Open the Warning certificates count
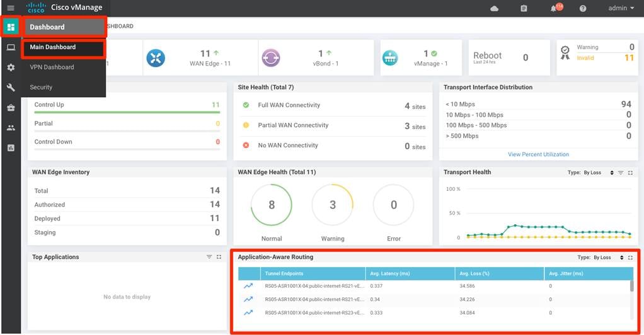 click(631, 47)
